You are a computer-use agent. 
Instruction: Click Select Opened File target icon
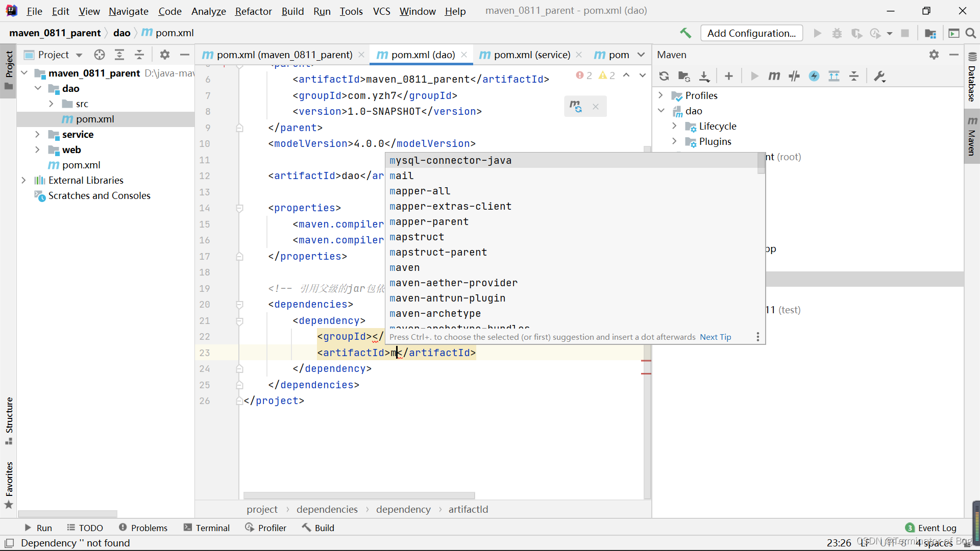pos(100,55)
